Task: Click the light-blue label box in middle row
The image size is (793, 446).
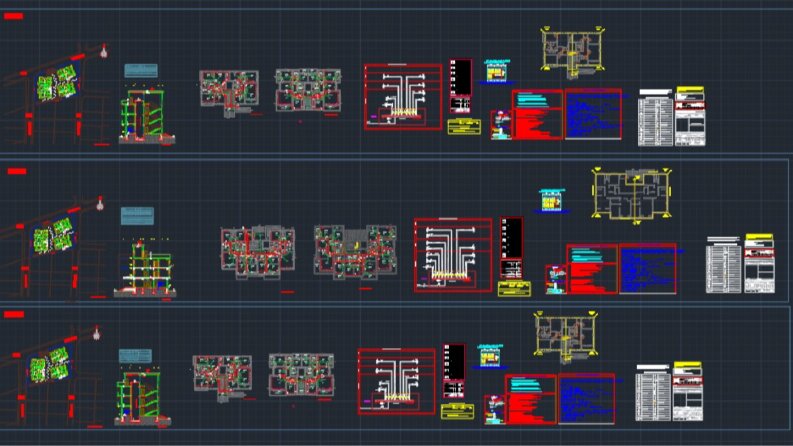Action: click(x=137, y=216)
